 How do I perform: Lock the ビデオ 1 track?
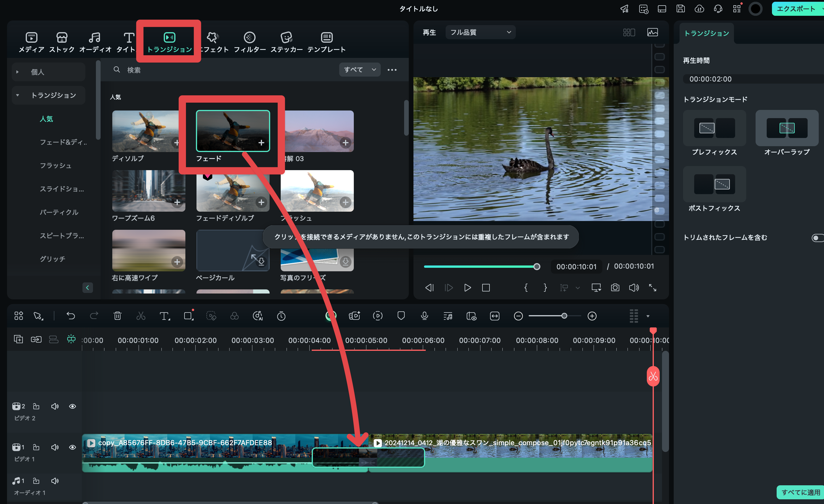(36, 447)
